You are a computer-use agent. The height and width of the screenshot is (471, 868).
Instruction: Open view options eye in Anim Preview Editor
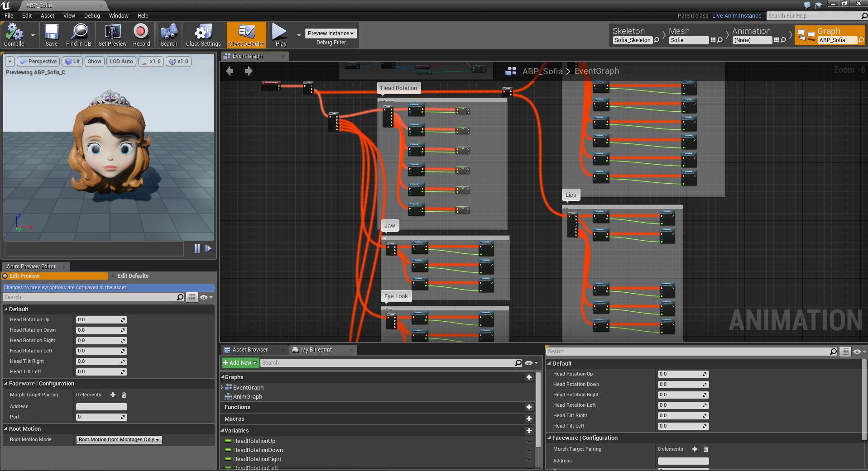206,297
